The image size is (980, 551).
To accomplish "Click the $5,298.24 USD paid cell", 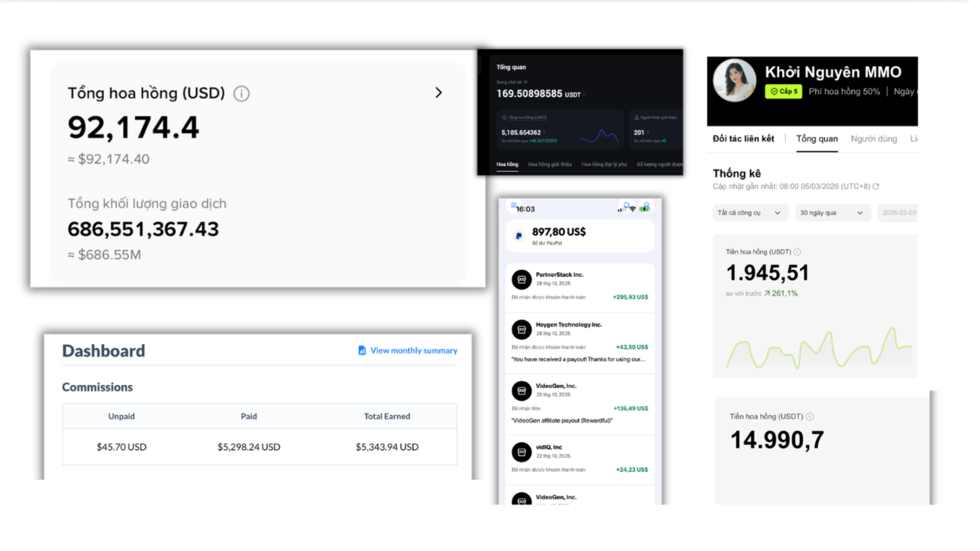I will click(249, 447).
